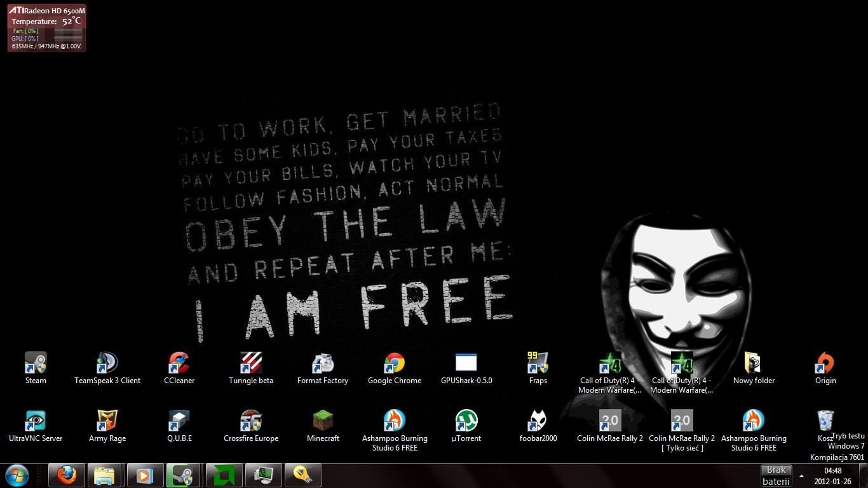Screen dimensions: 868x488
Task: Click the Brak baterii toolbar button
Action: coord(776,475)
